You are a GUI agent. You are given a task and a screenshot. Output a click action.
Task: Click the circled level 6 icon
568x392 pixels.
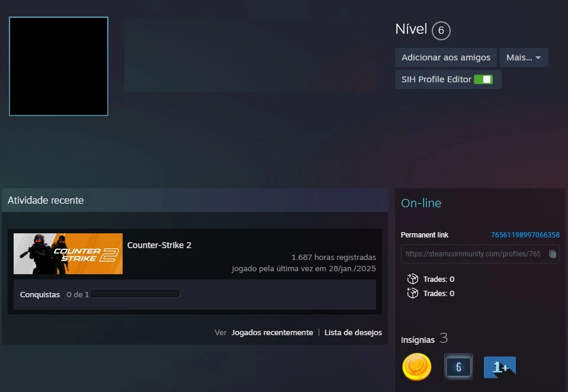(x=441, y=30)
